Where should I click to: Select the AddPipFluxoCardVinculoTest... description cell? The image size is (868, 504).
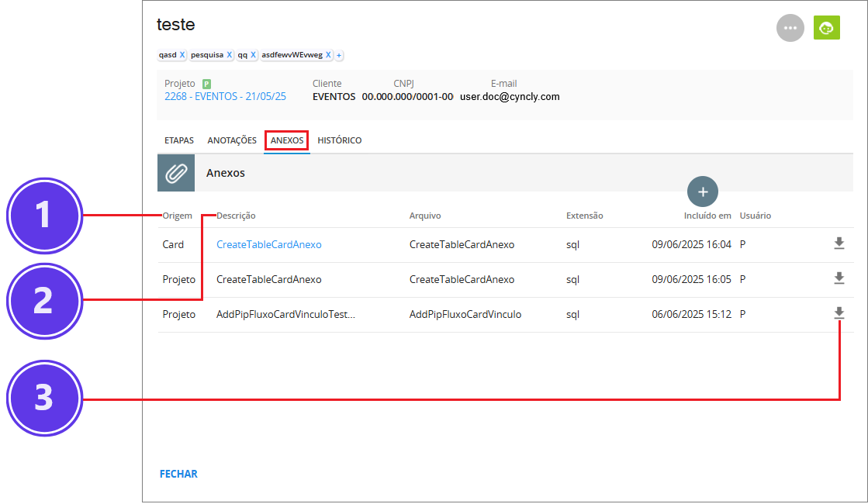point(285,314)
